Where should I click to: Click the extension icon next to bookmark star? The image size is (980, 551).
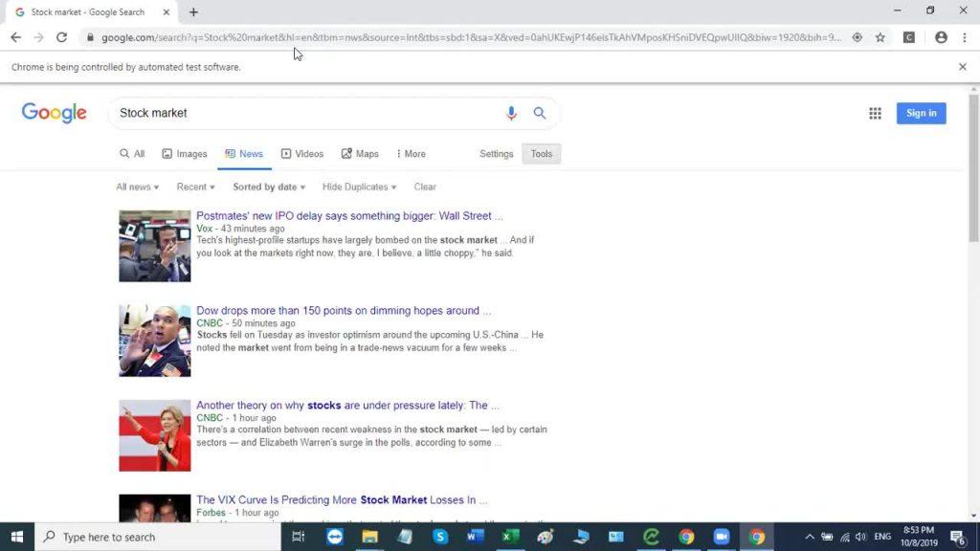pyautogui.click(x=909, y=37)
